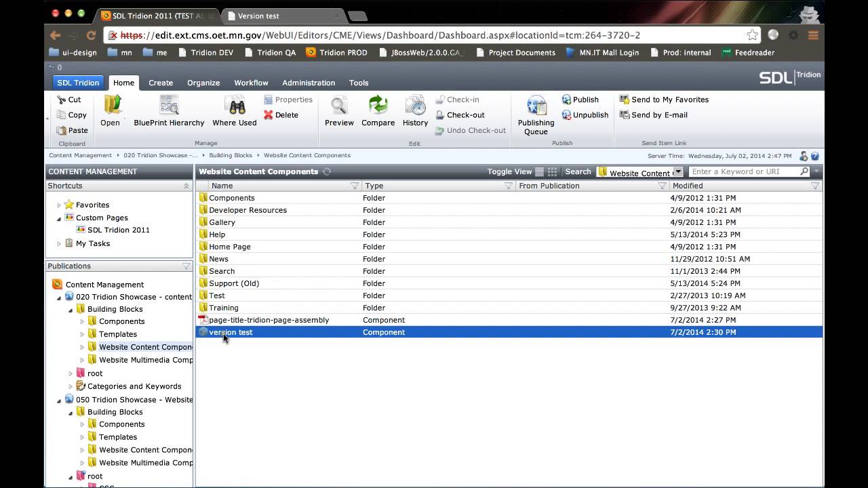Click Building Blocks in the breadcrumb

pyautogui.click(x=231, y=155)
